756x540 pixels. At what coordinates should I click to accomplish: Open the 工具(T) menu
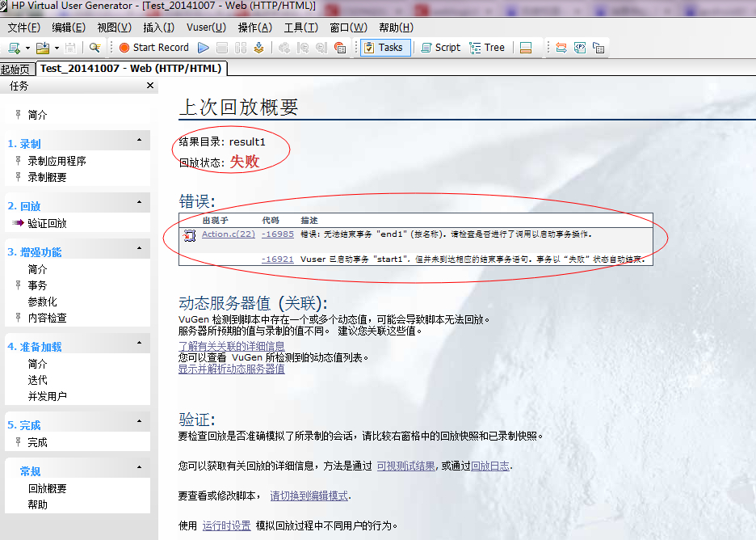[x=300, y=27]
